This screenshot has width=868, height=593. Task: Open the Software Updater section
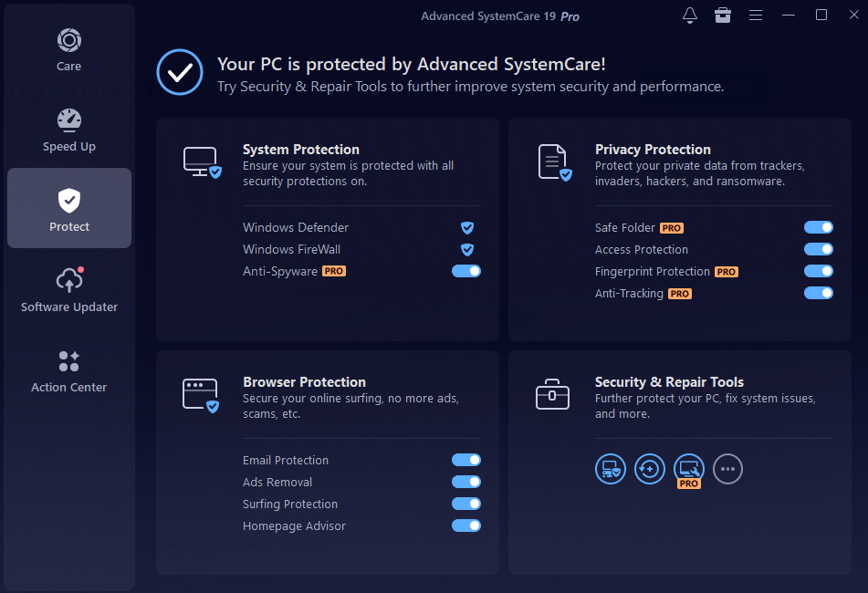[x=69, y=290]
